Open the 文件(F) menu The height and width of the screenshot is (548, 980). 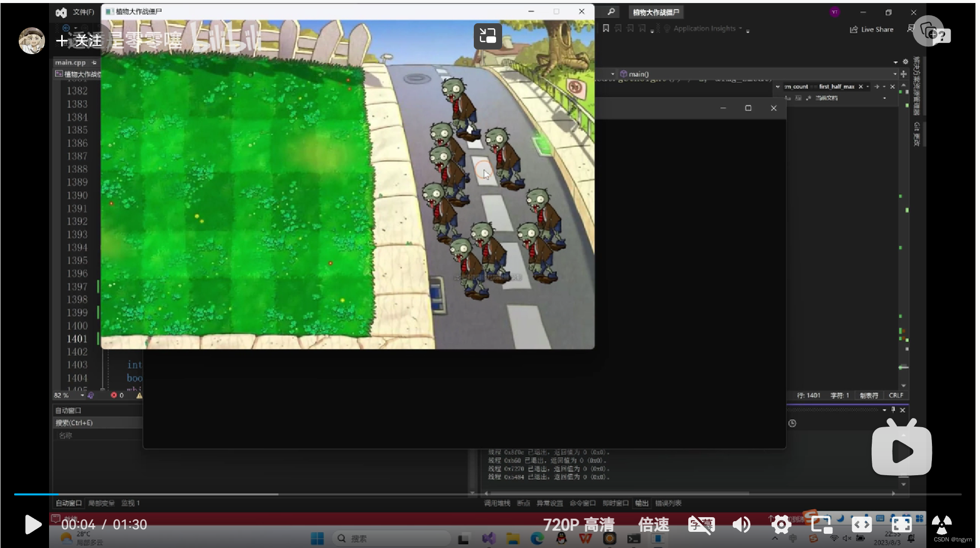[83, 12]
